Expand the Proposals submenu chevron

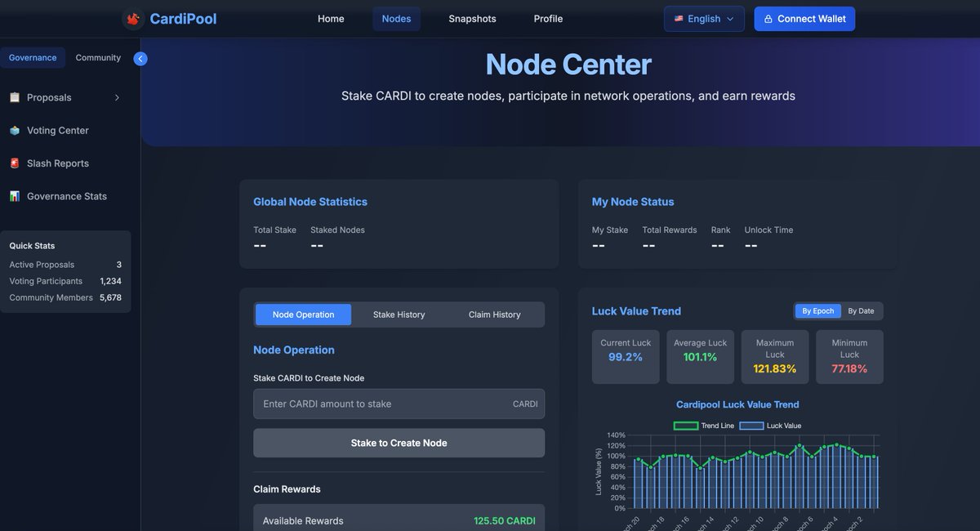tap(117, 97)
